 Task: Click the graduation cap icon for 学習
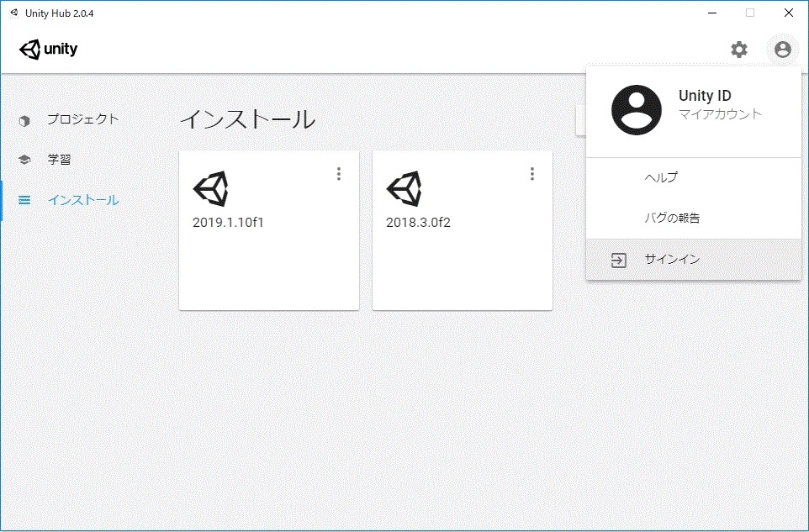[24, 160]
